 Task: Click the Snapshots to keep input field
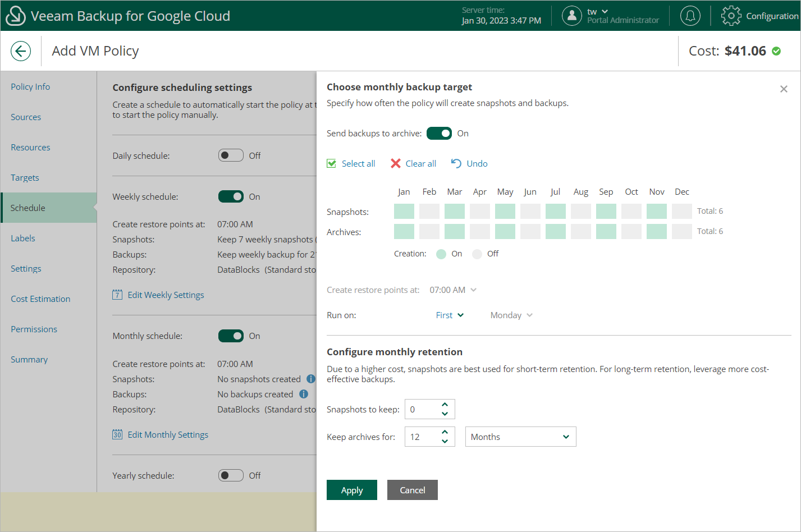pos(421,409)
